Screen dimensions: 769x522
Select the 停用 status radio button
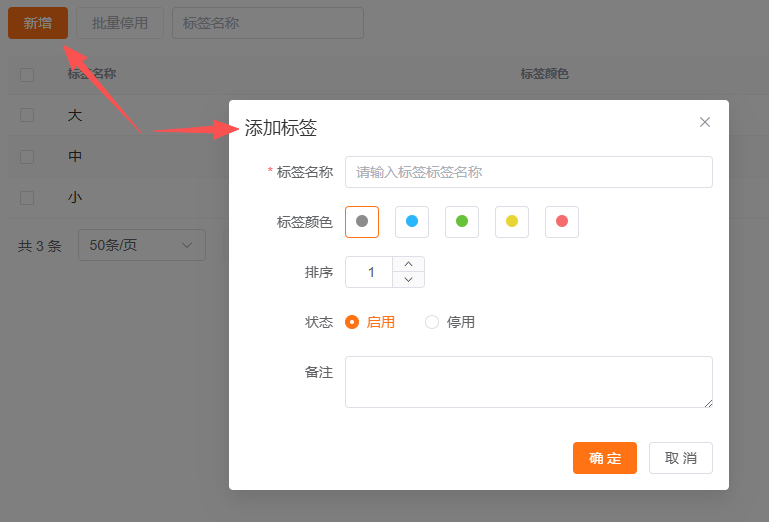(432, 322)
